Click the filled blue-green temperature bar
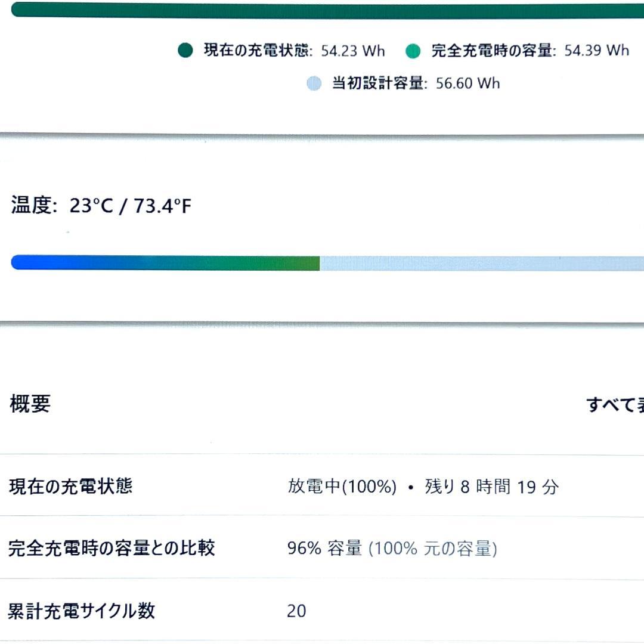Screen dimensions: 644x644 (166, 263)
